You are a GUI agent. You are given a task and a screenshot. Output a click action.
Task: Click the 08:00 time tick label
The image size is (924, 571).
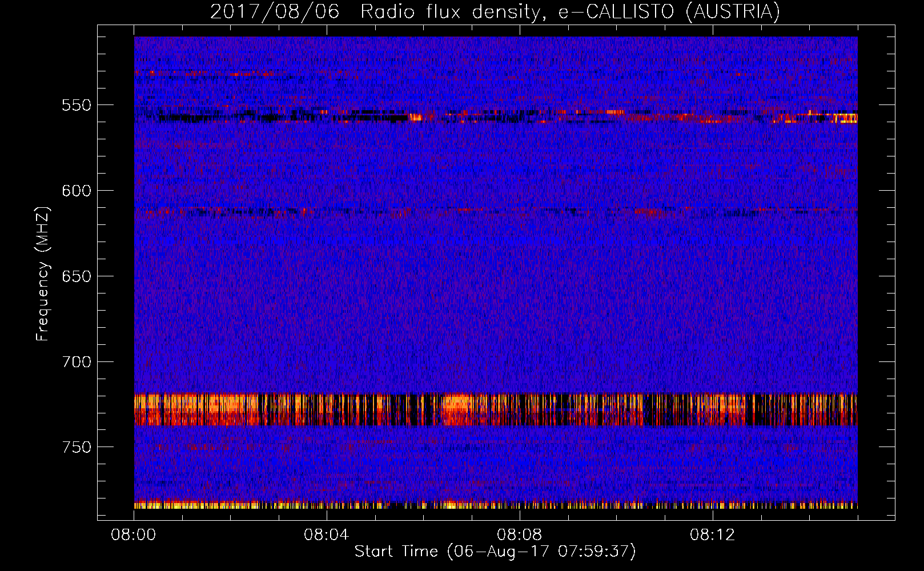134,535
